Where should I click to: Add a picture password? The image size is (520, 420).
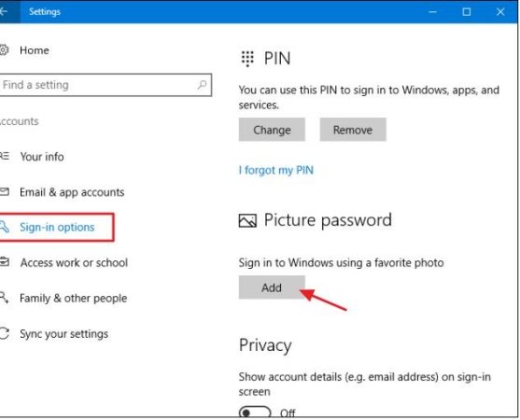(272, 287)
